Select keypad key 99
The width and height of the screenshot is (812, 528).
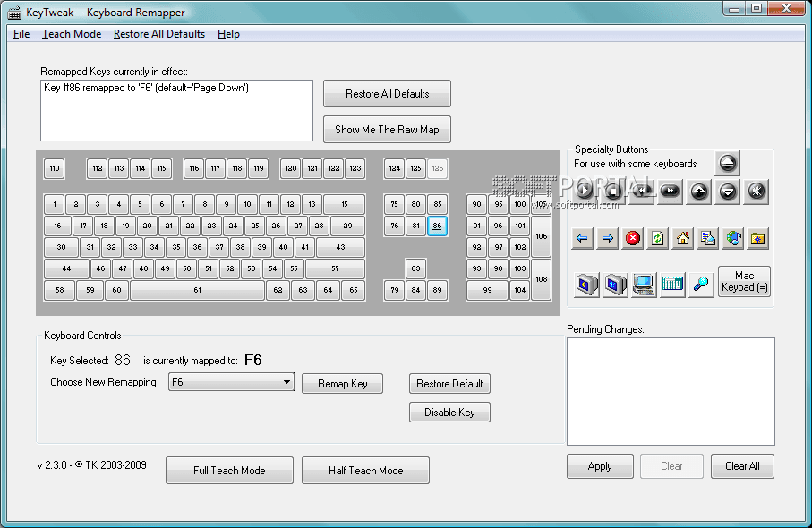click(487, 290)
